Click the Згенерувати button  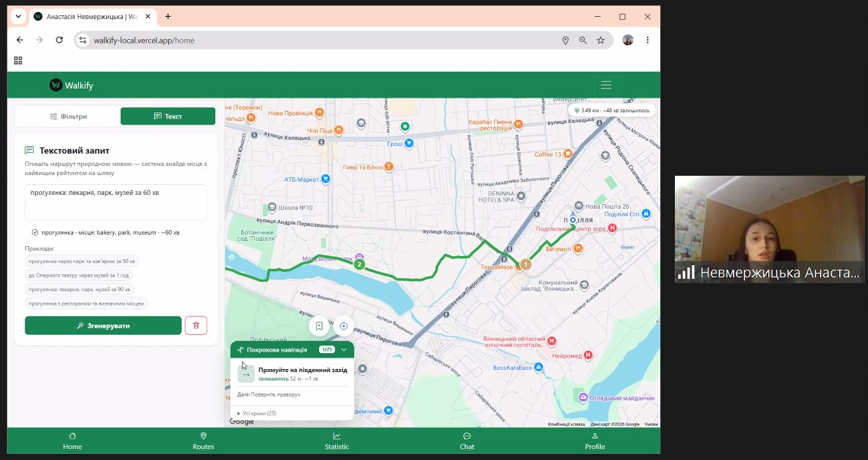pos(103,326)
